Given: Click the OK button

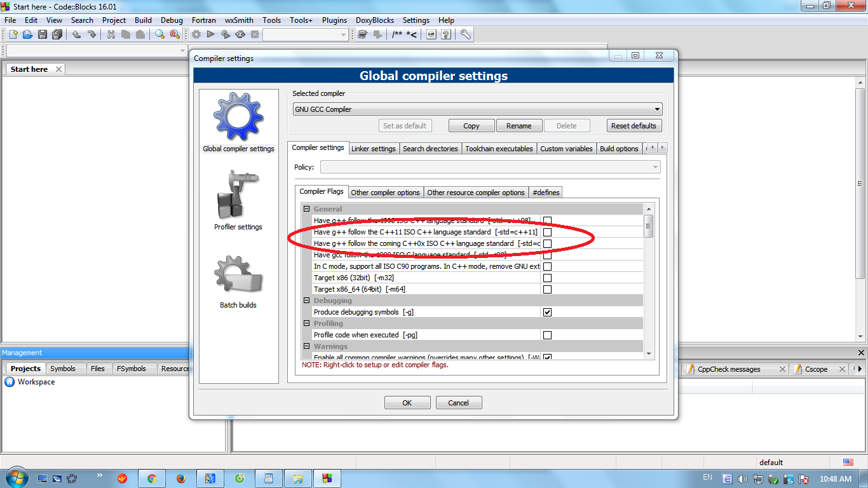Looking at the screenshot, I should click(x=407, y=403).
